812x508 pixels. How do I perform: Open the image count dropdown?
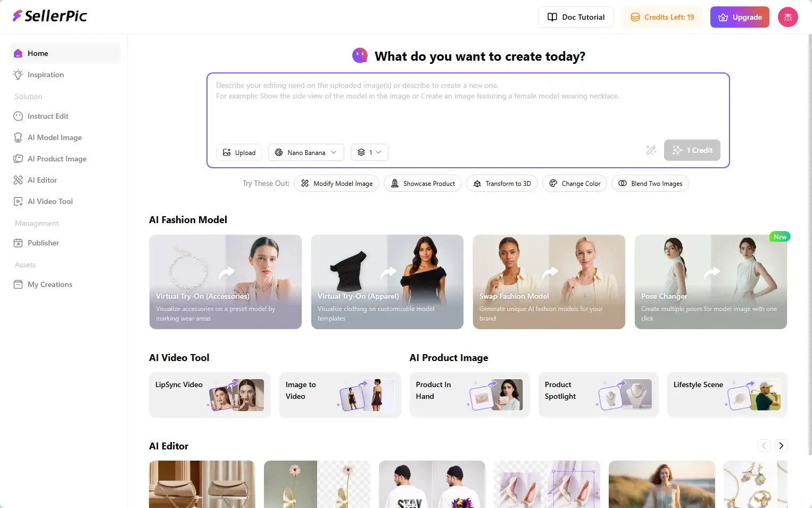click(x=369, y=152)
